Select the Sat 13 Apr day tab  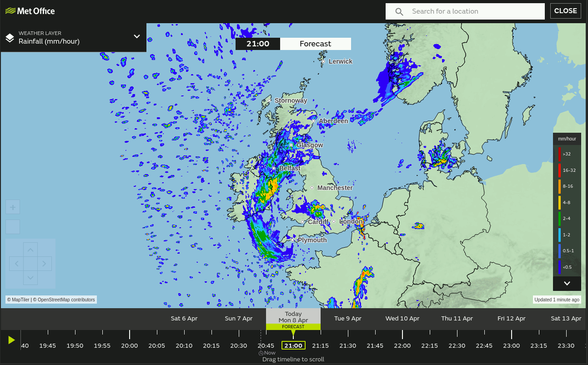[x=566, y=318]
